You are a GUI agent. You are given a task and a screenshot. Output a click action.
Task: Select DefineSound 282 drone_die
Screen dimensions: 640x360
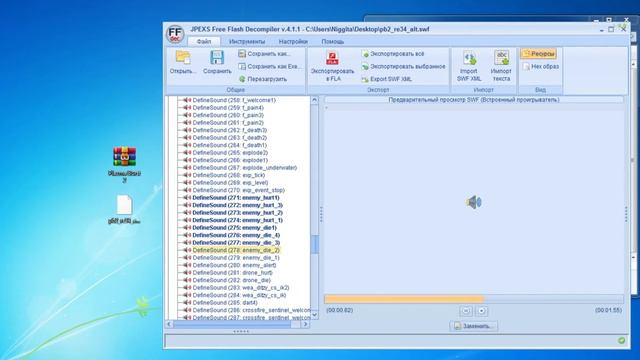(x=232, y=280)
